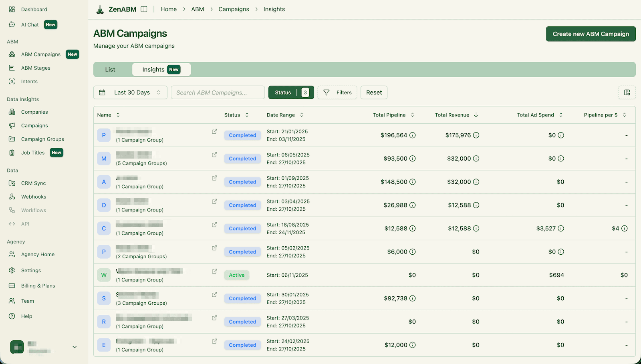Click the column settings icon above the table
641x364 pixels.
coord(627,92)
